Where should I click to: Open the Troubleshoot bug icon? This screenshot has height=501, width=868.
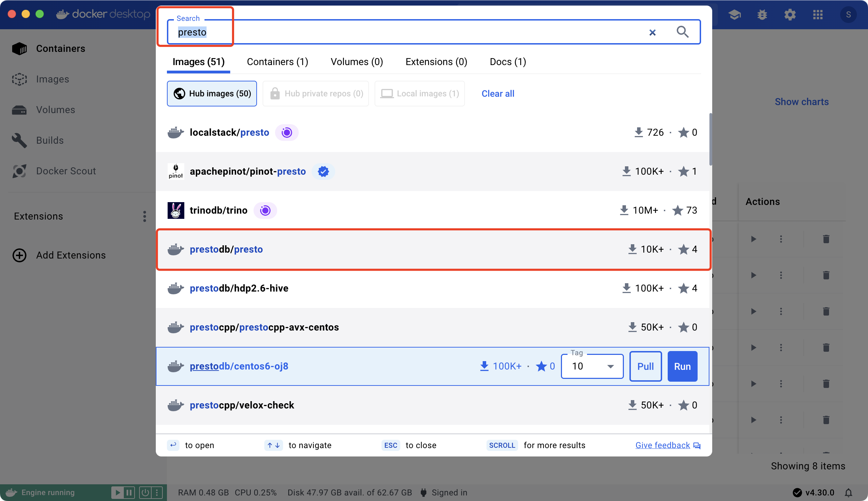[x=762, y=15]
